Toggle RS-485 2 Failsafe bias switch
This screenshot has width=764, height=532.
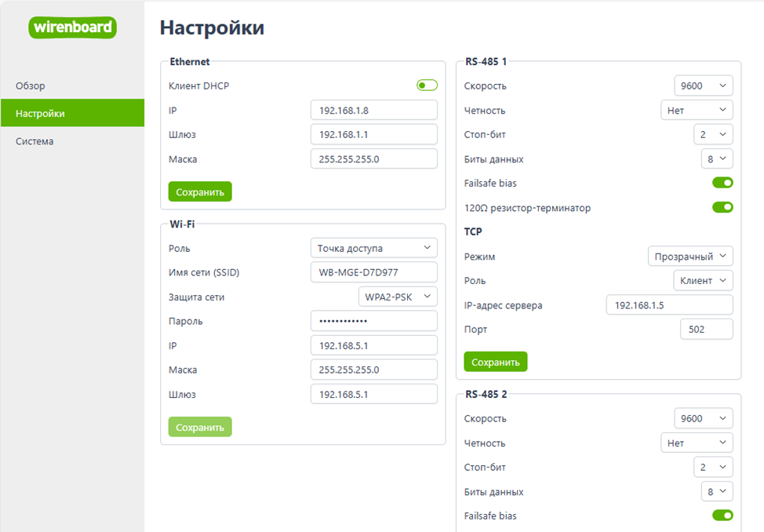click(722, 516)
